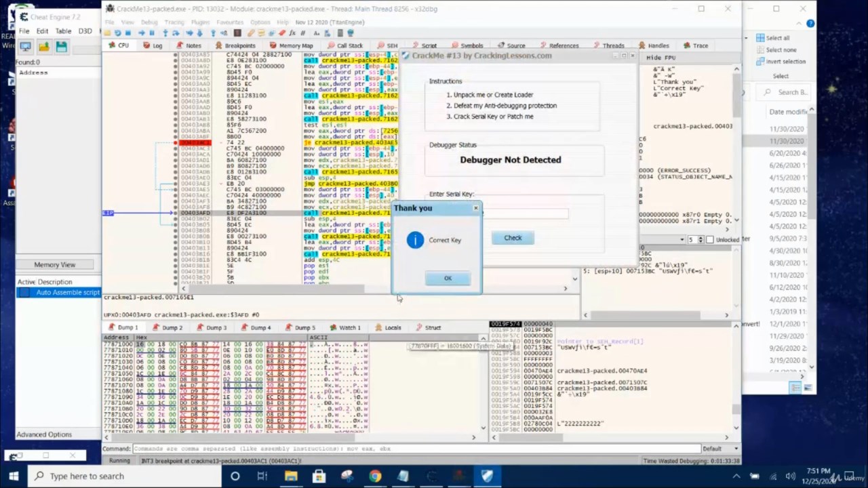Switch to the Breakpoints tab
Viewport: 868px width, 488px height.
coord(235,45)
